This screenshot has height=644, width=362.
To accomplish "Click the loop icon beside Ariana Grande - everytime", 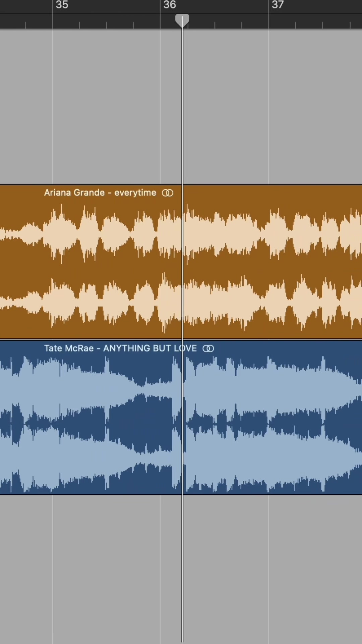I will coord(168,193).
